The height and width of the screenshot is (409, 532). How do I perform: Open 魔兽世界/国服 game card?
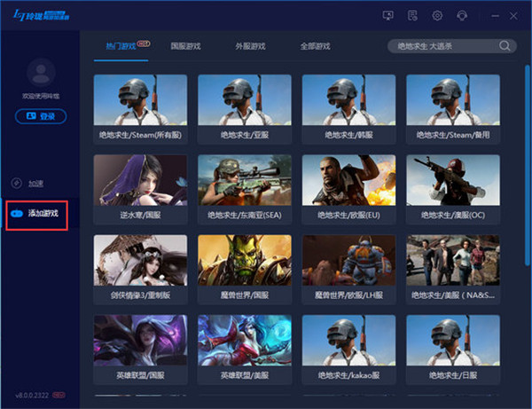click(x=245, y=270)
